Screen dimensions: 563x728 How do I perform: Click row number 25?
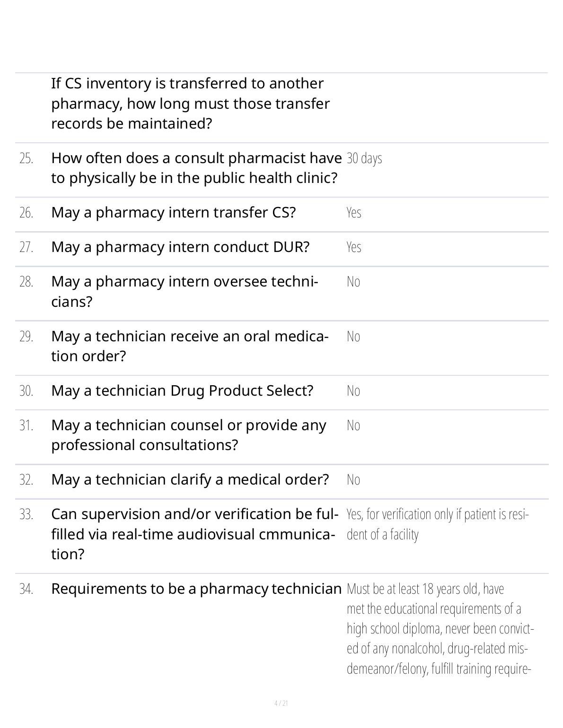(x=26, y=158)
